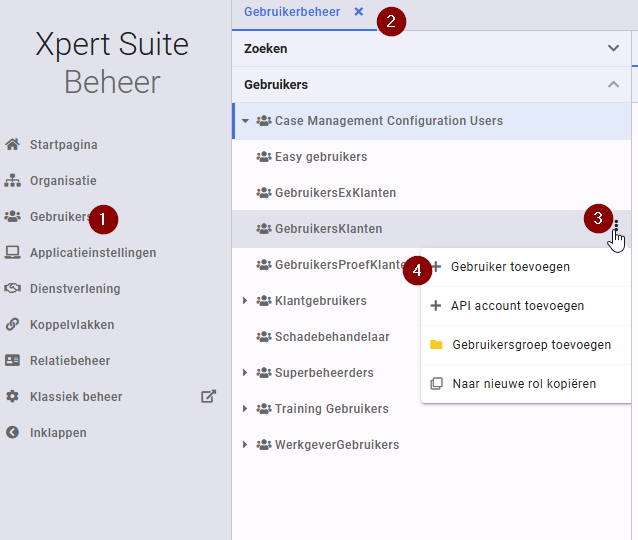Select the Training Gebruikers row text

332,409
